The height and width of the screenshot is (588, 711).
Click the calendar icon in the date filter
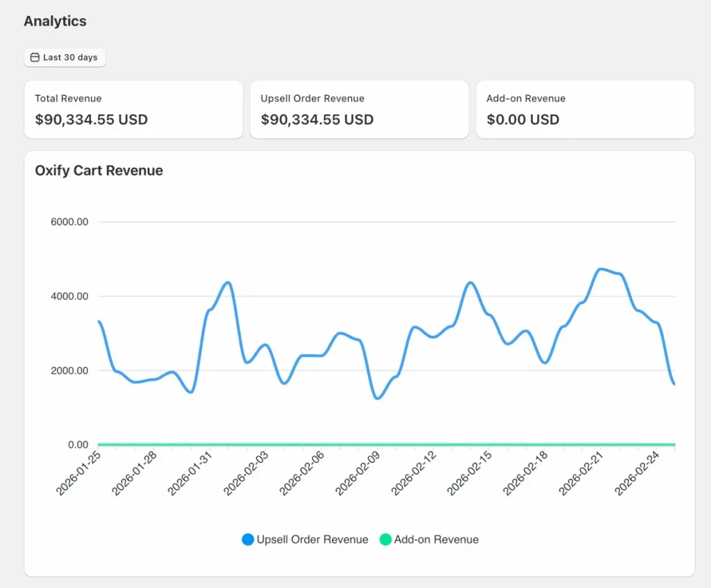[x=34, y=58]
